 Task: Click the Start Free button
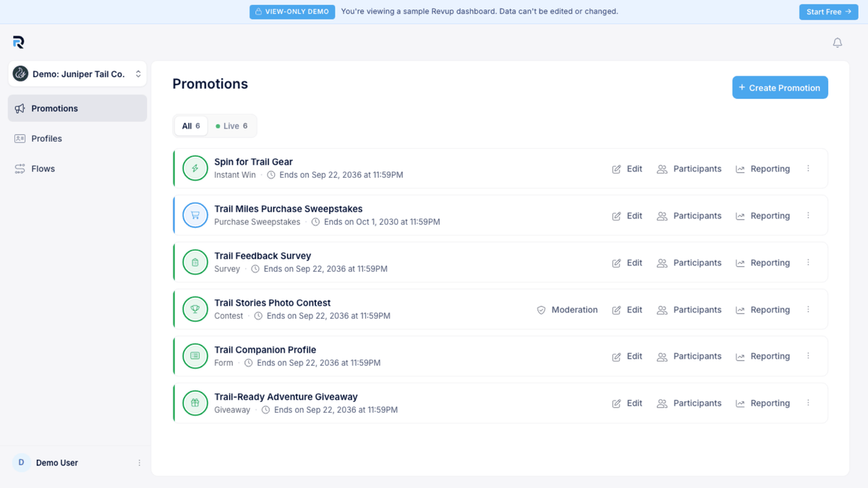pos(828,12)
